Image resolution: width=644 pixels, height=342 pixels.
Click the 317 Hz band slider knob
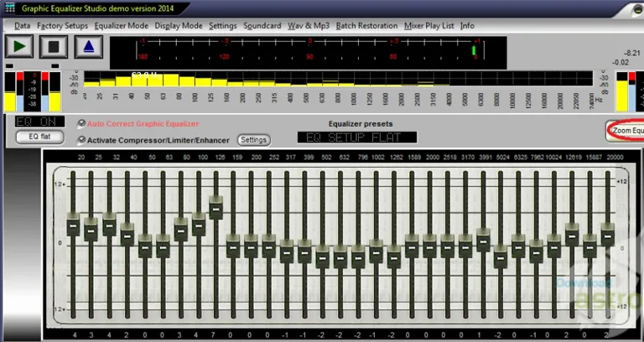pyautogui.click(x=287, y=251)
